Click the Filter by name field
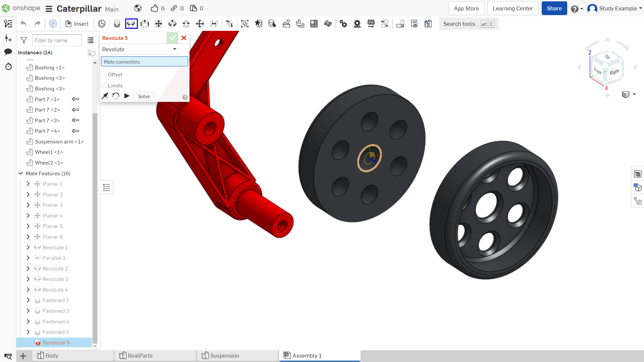Screen dimensions: 644x362 point(57,40)
